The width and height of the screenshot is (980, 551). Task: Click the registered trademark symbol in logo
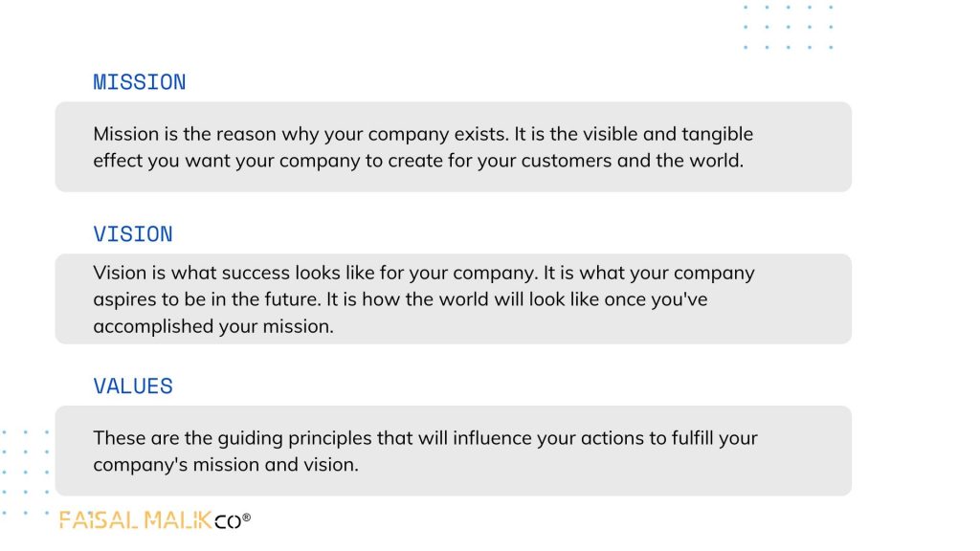(247, 518)
